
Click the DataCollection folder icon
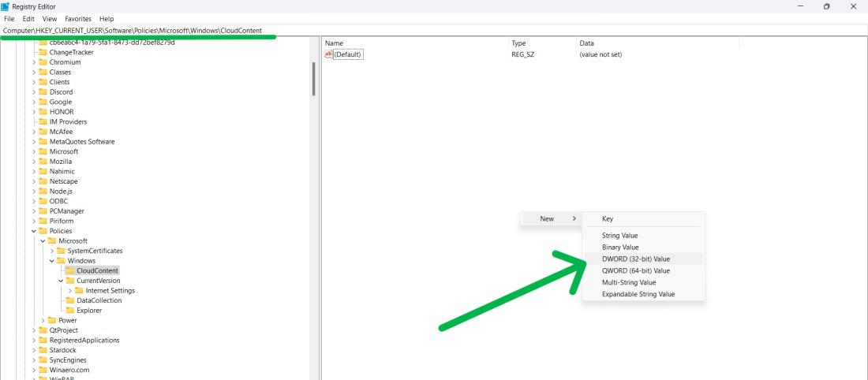(x=69, y=301)
